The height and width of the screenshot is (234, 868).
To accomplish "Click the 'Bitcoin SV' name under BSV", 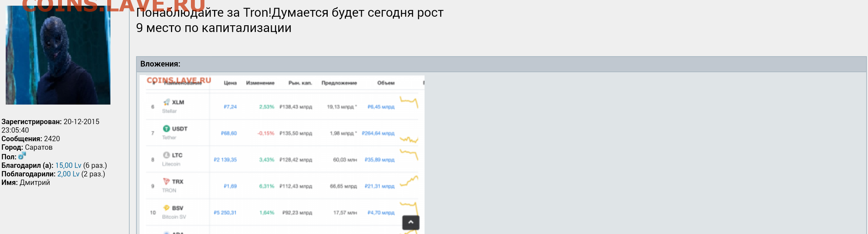I will (174, 217).
